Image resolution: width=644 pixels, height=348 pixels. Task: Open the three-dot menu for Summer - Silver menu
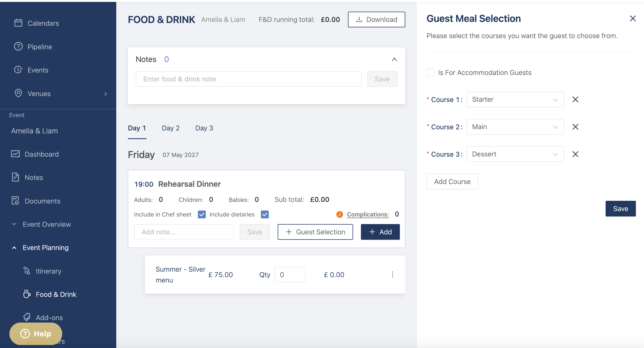coord(393,274)
